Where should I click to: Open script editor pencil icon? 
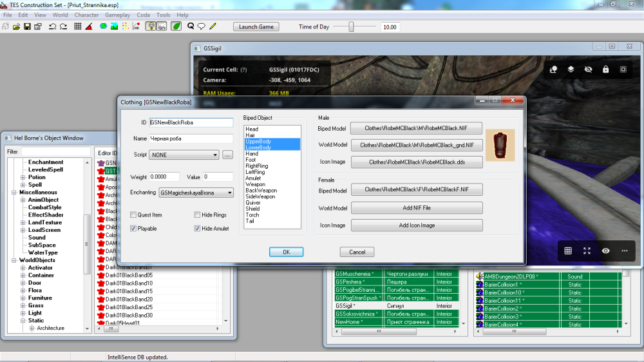pos(213,26)
